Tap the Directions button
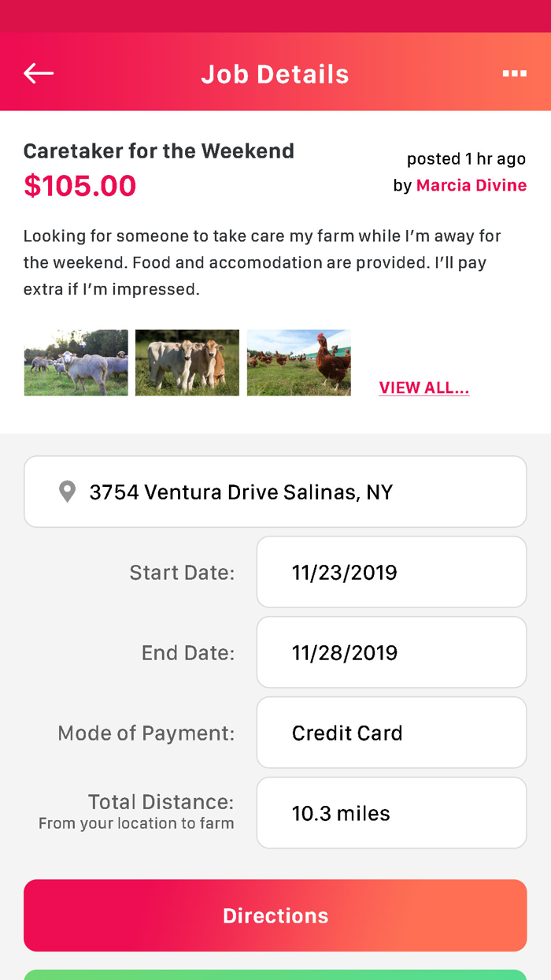Viewport: 551px width, 980px height. [275, 915]
